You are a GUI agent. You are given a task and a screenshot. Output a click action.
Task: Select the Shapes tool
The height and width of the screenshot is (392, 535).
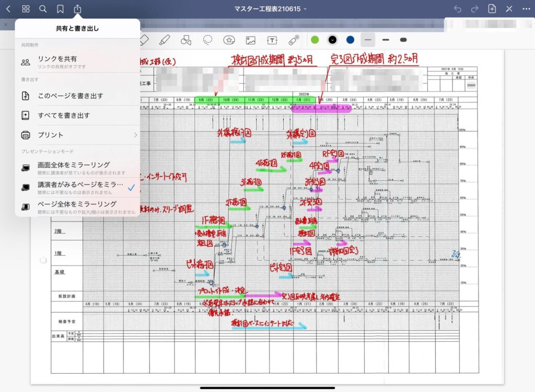186,40
